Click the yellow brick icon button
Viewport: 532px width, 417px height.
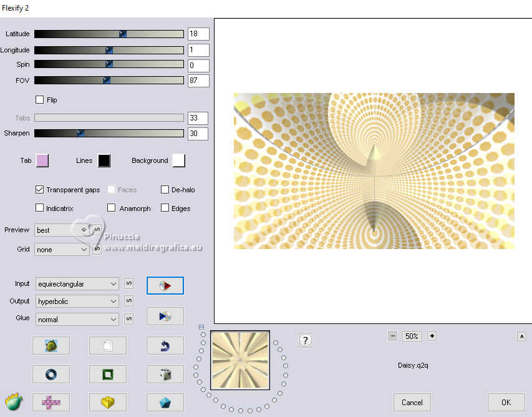[108, 402]
